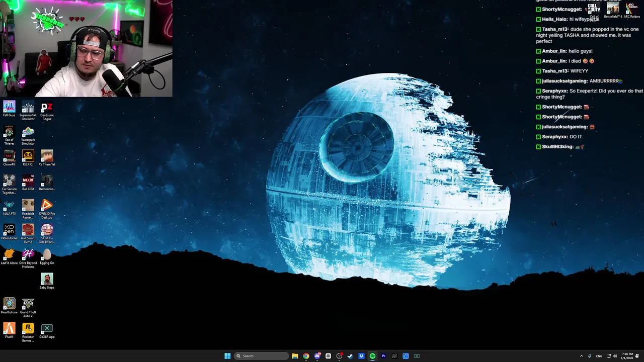Open the RV There Yet desktop shortcut
This screenshot has width=644, height=362.
tap(47, 158)
